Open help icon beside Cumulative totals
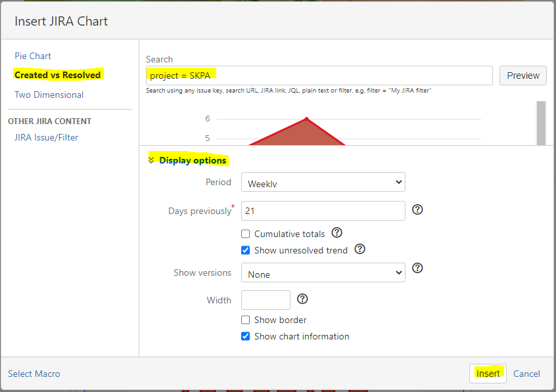 point(336,233)
